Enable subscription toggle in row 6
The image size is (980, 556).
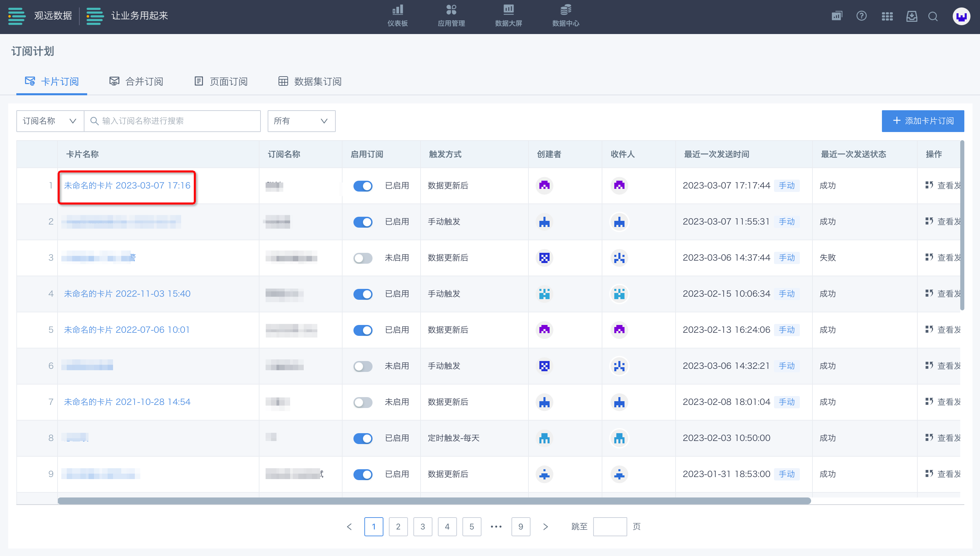[x=363, y=366]
